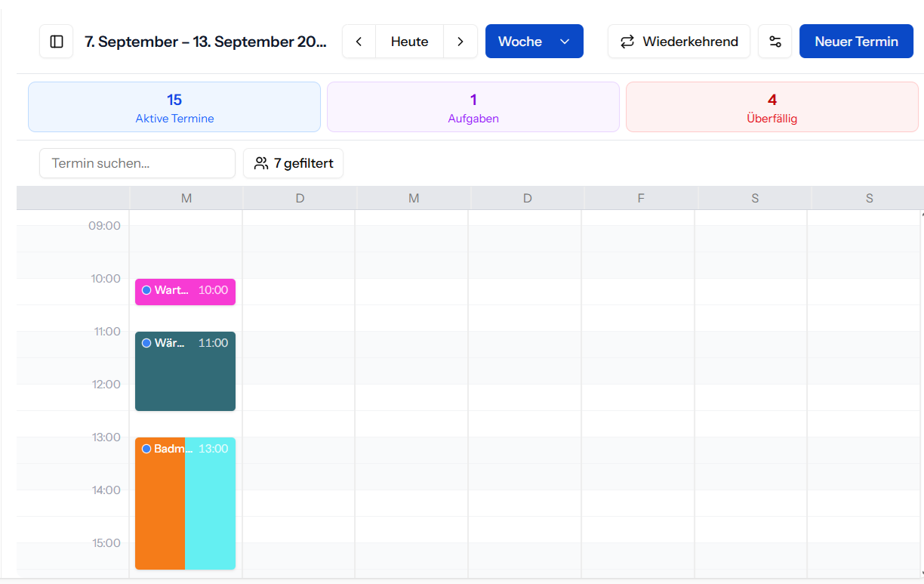Click the cyan 13:00 appointment block
924x584 pixels.
click(211, 503)
